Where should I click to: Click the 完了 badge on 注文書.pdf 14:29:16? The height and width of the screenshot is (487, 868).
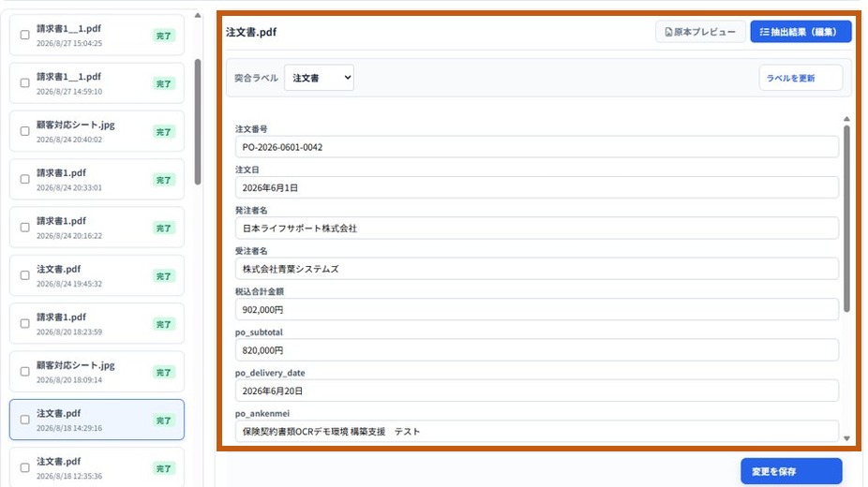(x=164, y=421)
